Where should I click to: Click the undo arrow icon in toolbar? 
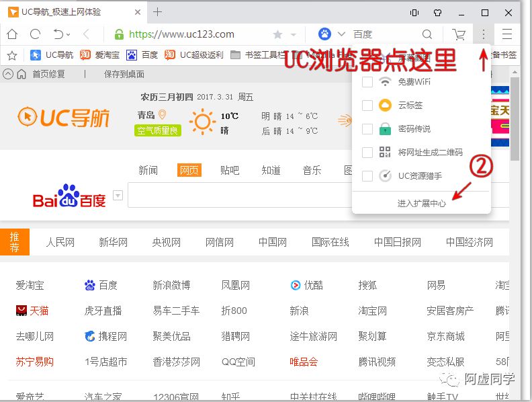[x=58, y=34]
